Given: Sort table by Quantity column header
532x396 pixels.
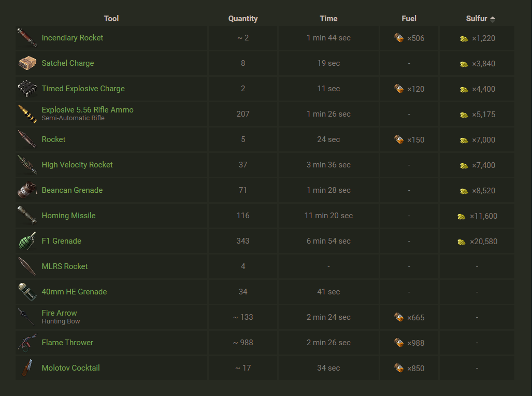Looking at the screenshot, I should 243,19.
